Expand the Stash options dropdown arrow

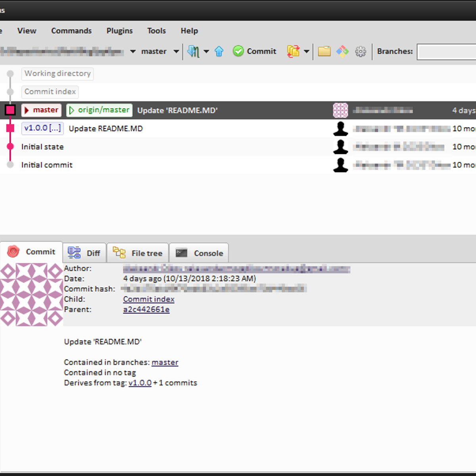[307, 52]
